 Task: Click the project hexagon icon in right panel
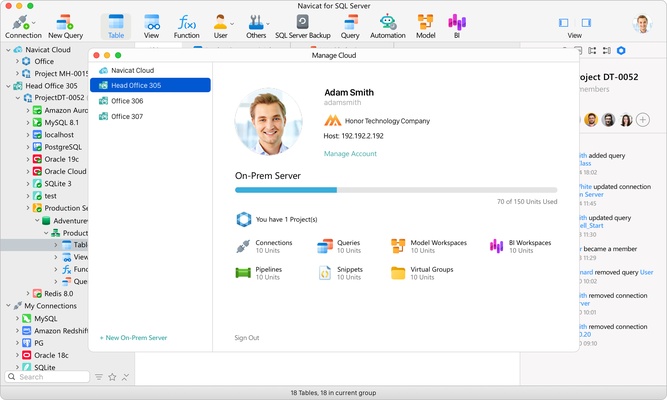pos(621,51)
